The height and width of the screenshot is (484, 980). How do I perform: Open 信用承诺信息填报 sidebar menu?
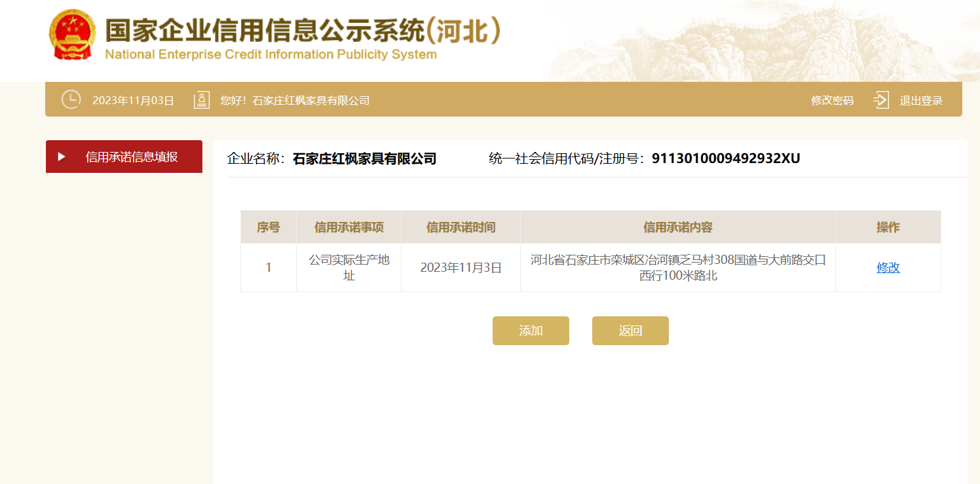pos(124,157)
